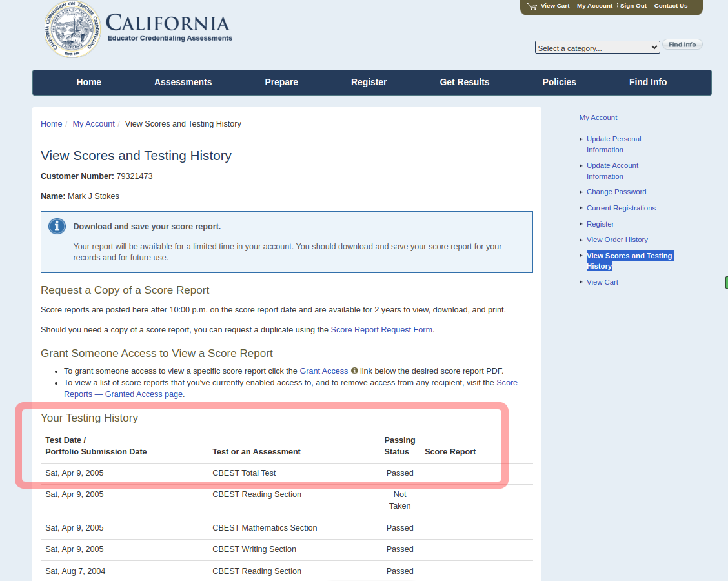The width and height of the screenshot is (728, 581).
Task: Click the My Account breadcrumb link
Action: click(94, 124)
